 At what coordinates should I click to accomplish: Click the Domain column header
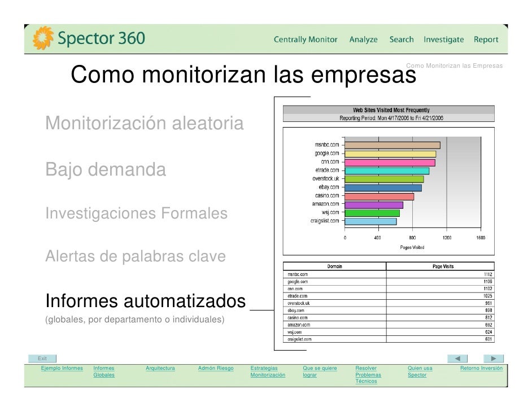click(x=334, y=266)
